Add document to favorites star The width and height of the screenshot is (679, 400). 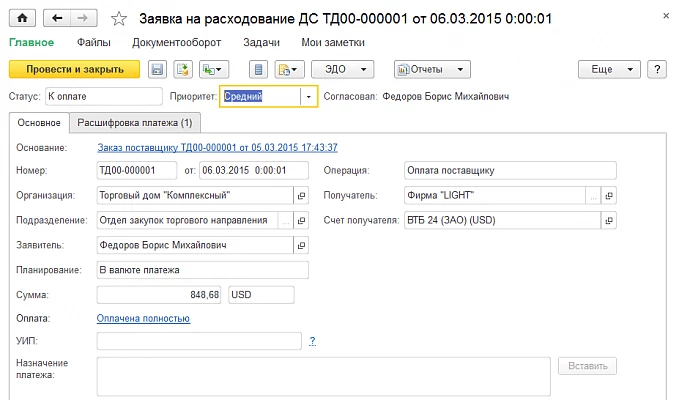pos(119,19)
